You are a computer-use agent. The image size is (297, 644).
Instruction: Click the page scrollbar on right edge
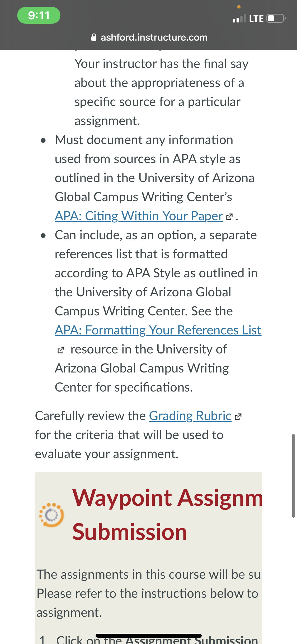tap(293, 476)
